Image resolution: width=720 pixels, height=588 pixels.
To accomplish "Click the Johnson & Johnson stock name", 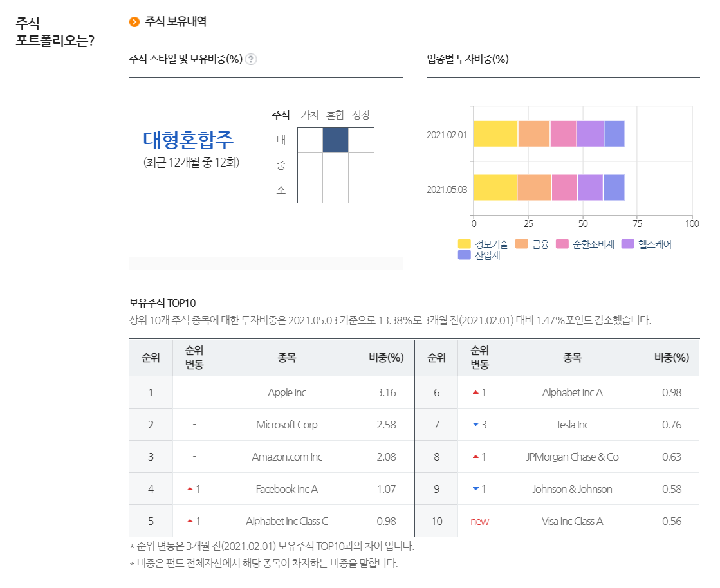I will [573, 489].
